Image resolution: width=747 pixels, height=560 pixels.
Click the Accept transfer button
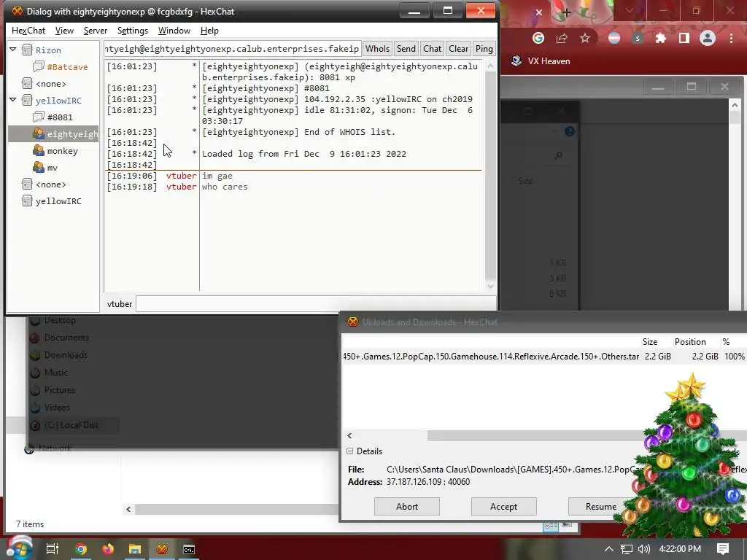point(503,507)
